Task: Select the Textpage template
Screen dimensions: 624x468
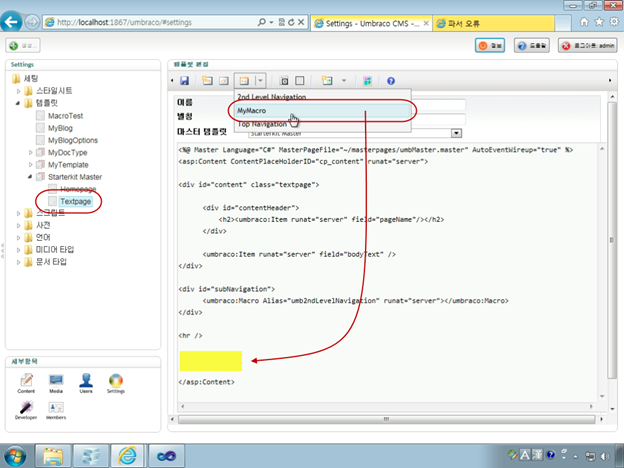Action: click(x=76, y=201)
